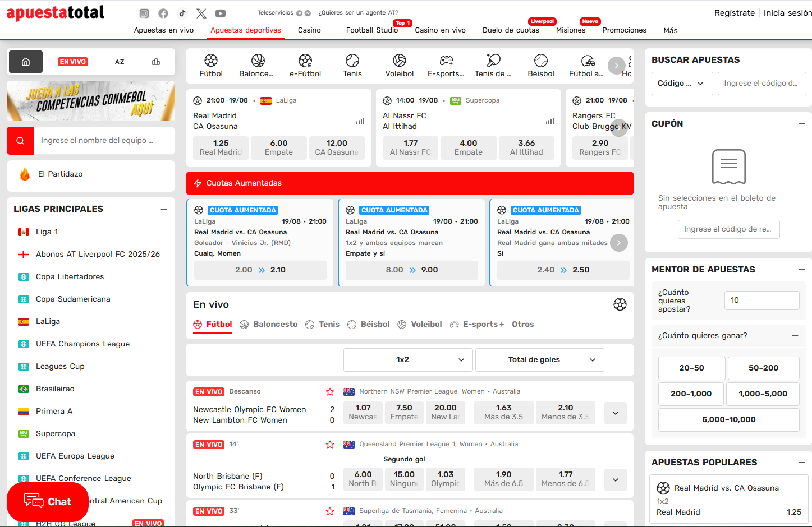
Task: Select the 20-50 winnings range button
Action: (x=691, y=368)
